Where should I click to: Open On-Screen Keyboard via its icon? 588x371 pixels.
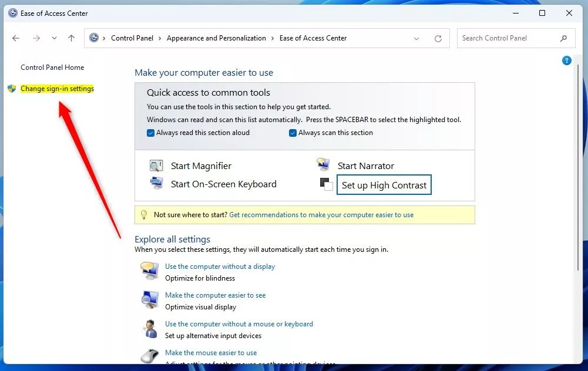pyautogui.click(x=156, y=183)
